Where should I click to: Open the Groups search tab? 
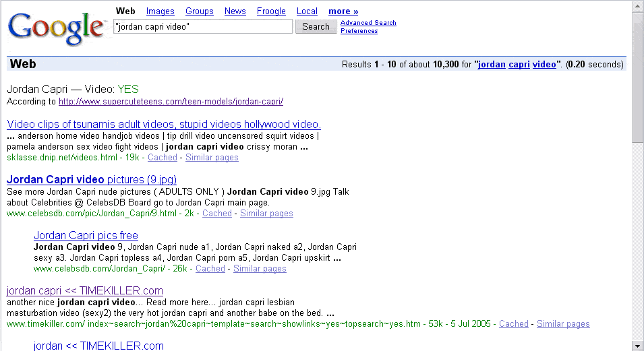click(199, 11)
